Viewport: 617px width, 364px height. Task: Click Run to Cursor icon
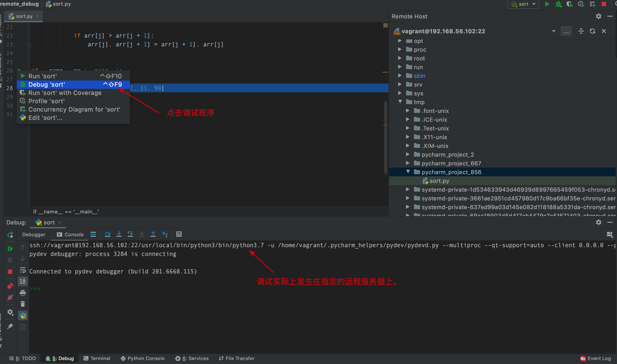click(x=165, y=234)
